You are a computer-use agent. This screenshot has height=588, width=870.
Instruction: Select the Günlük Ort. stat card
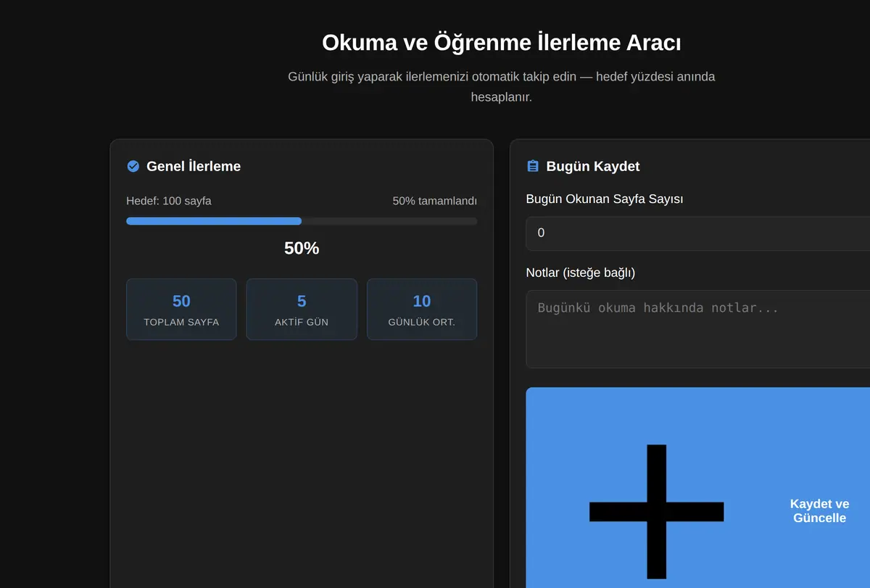pyautogui.click(x=422, y=310)
